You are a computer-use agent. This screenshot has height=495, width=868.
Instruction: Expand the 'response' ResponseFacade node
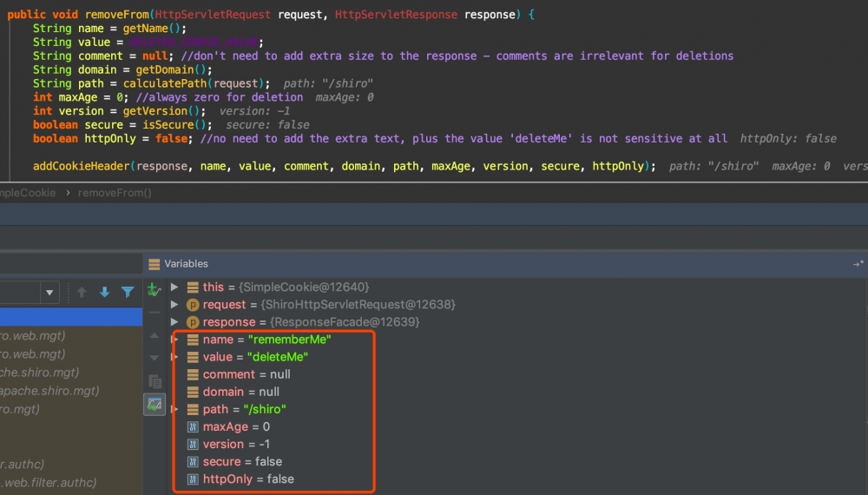[174, 322]
